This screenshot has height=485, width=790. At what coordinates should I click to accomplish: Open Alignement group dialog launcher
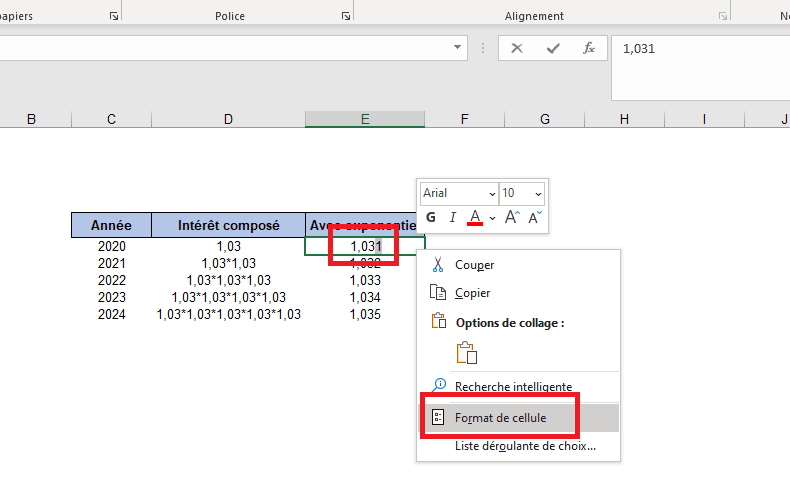[x=723, y=16]
